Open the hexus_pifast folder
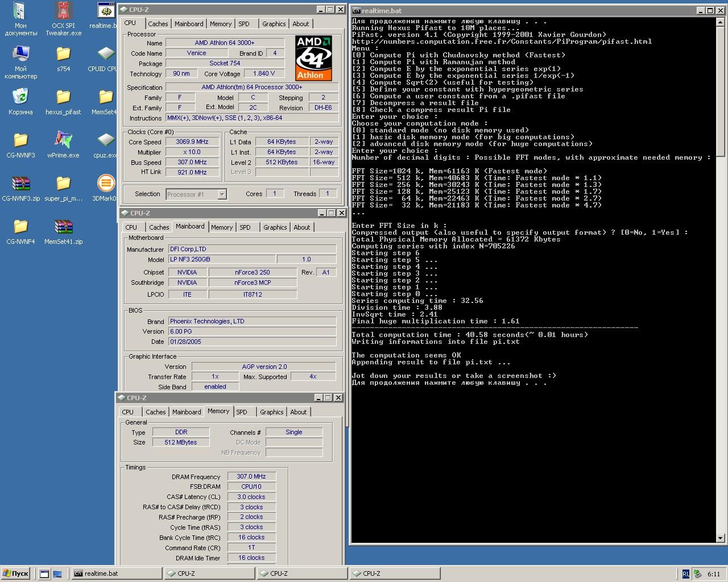This screenshot has height=582, width=728. 63,102
